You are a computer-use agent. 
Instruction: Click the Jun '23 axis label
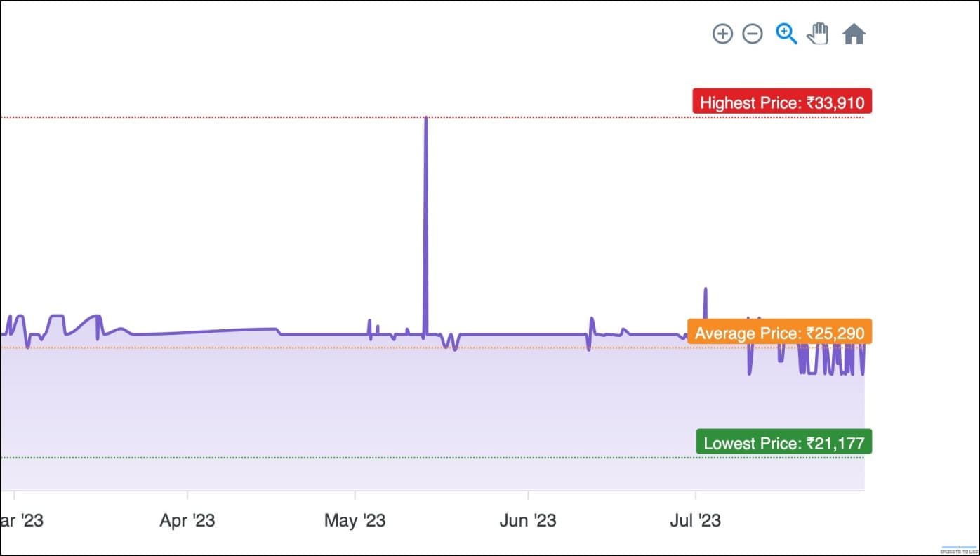528,520
